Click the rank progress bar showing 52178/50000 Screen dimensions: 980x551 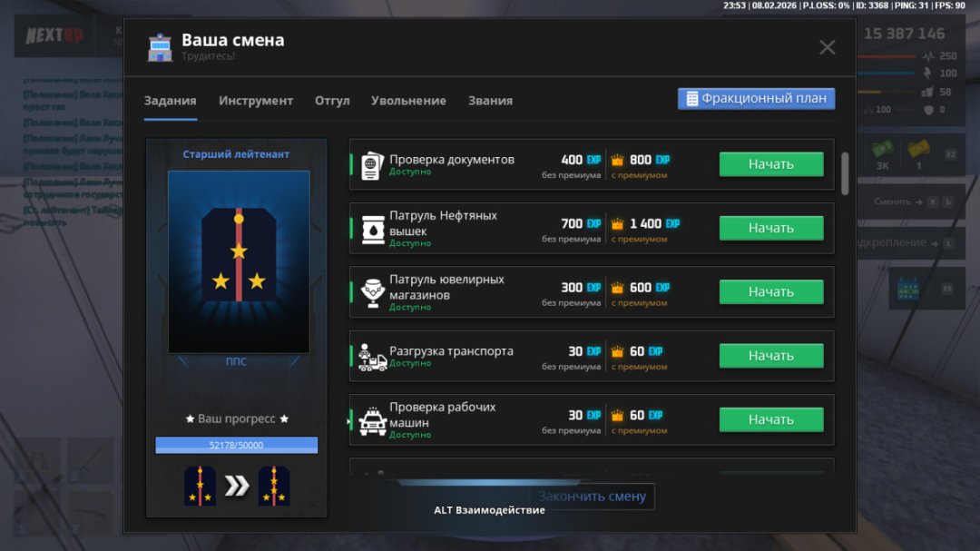click(236, 445)
